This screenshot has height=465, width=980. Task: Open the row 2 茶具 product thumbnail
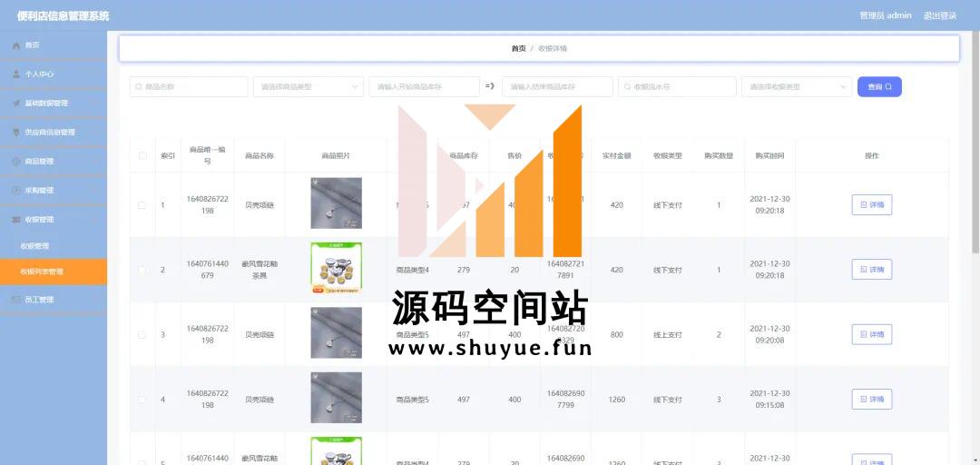coord(337,269)
